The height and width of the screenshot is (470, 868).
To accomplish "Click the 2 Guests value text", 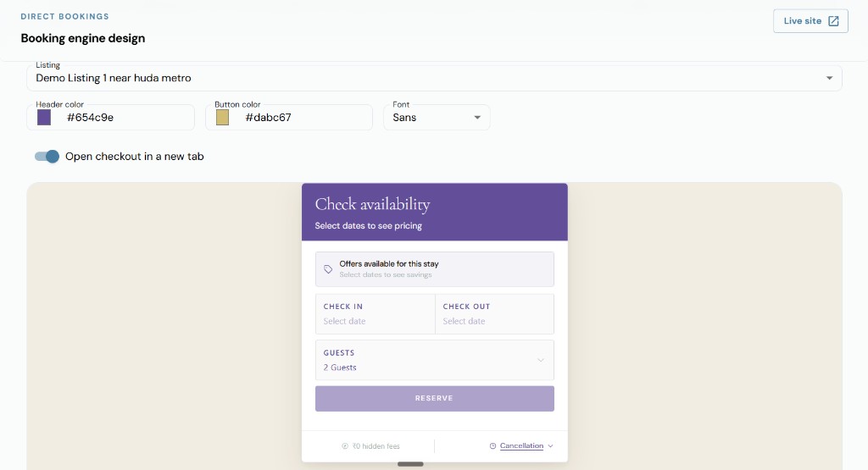I will (340, 368).
